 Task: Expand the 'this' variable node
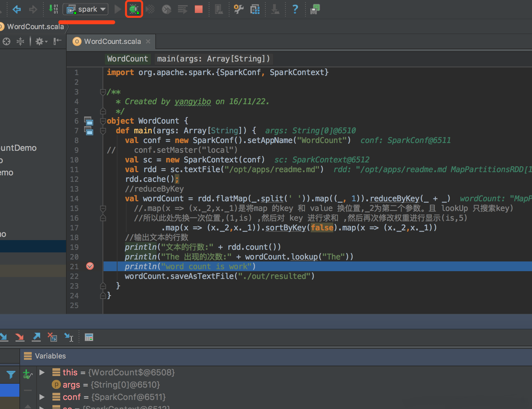coord(42,372)
